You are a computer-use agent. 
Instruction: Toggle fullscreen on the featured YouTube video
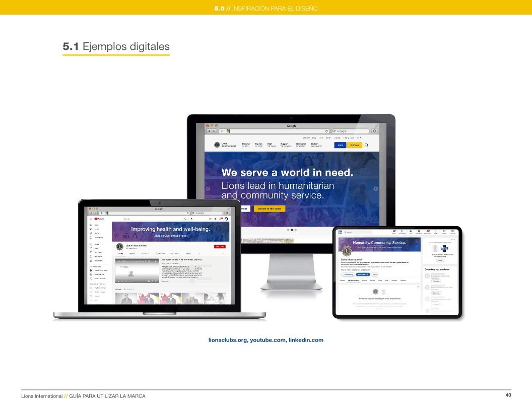click(156, 282)
